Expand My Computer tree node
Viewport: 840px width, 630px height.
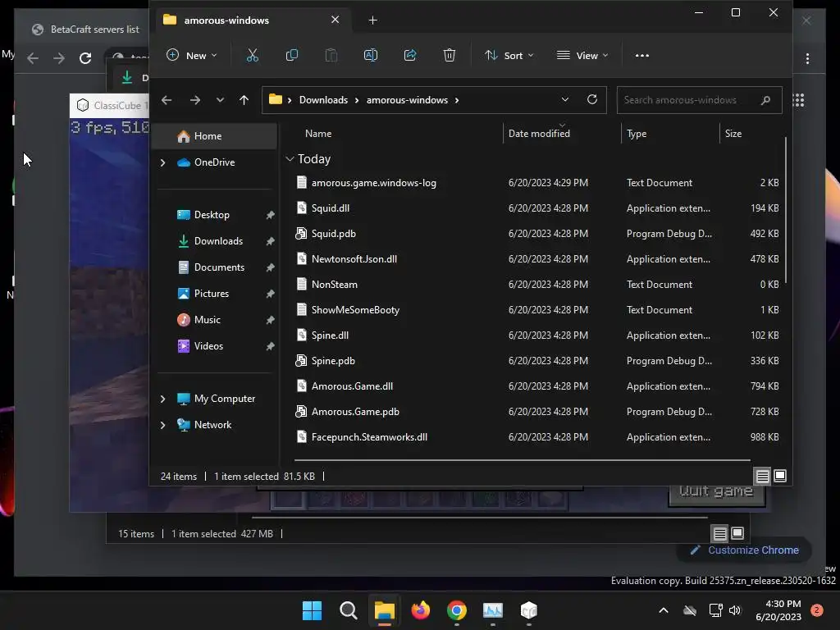163,399
